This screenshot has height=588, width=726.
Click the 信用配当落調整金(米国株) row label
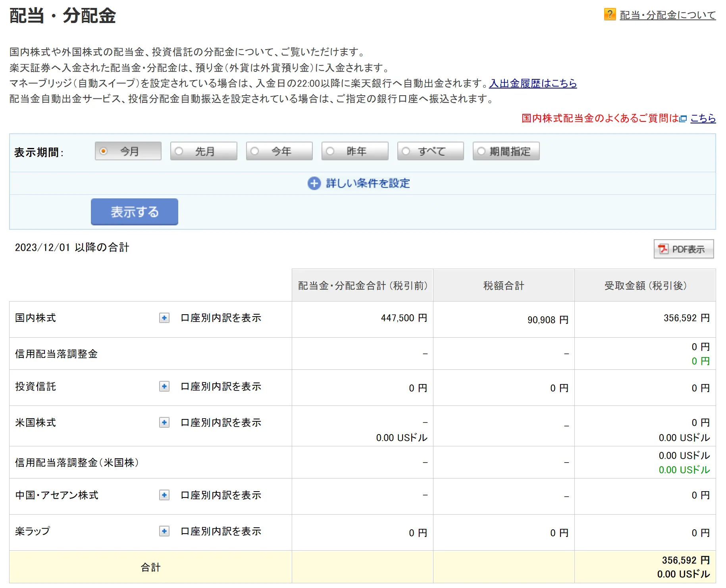pos(77,463)
